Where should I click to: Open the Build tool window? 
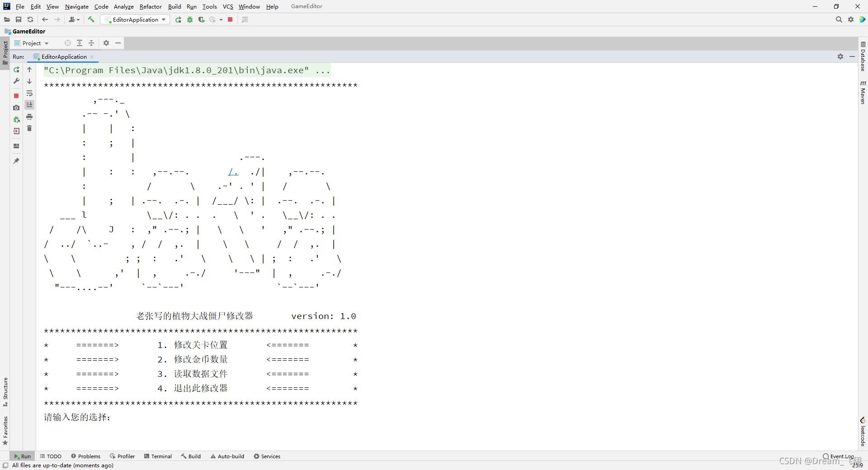(191, 456)
